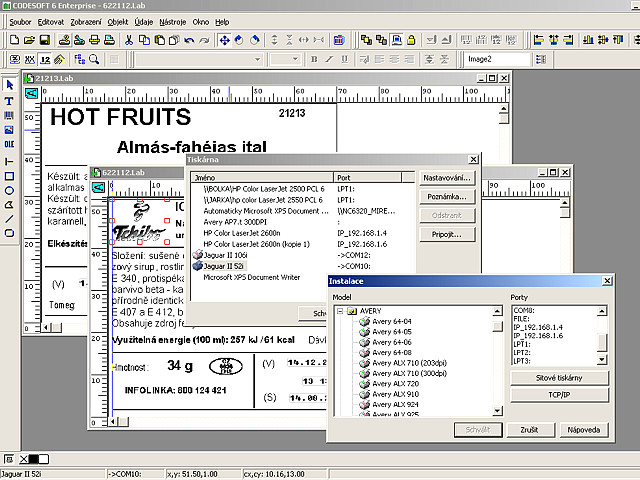This screenshot has width=640, height=480.
Task: Open a file with the folder icon
Action: click(x=29, y=40)
